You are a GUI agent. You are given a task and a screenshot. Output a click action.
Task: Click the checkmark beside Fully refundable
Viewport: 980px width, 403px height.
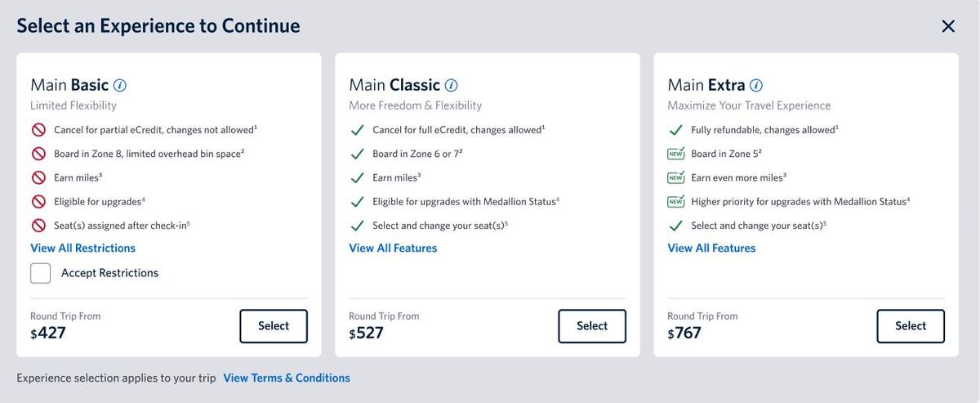(675, 130)
